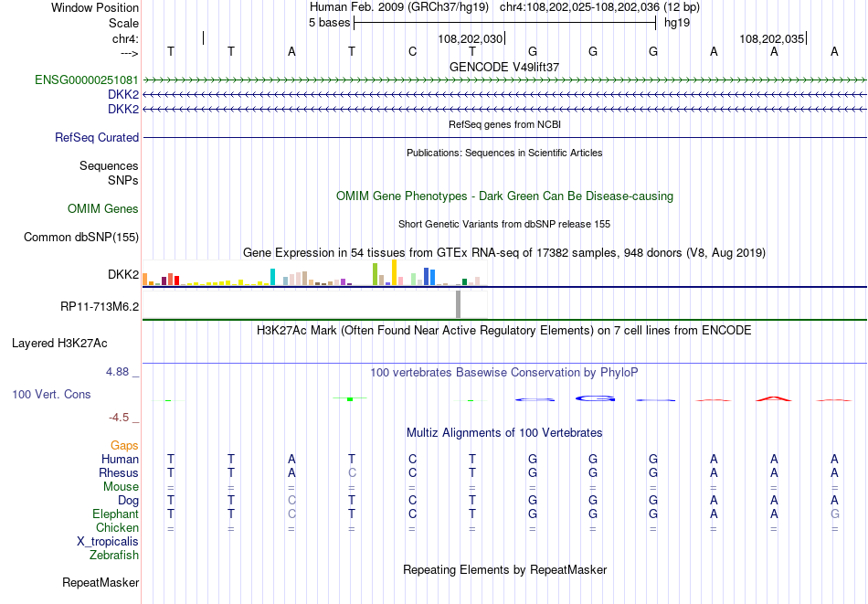This screenshot has height=604, width=868.
Task: Select the Mouse alignment row label
Action: [121, 487]
